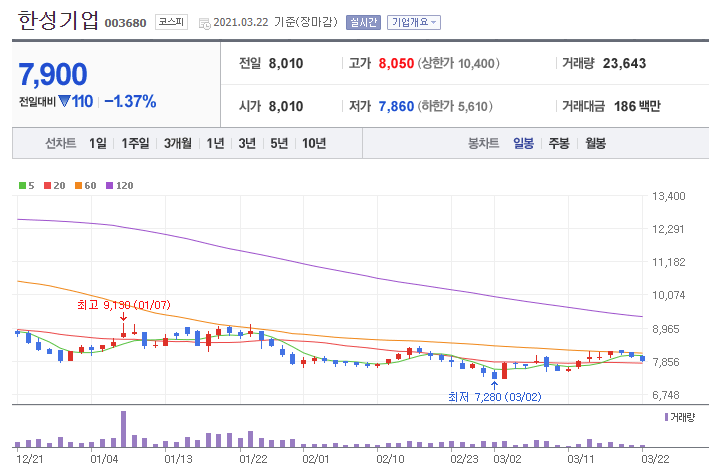The width and height of the screenshot is (709, 474).
Task: Click the 저가 value 7,860
Action: [x=396, y=106]
